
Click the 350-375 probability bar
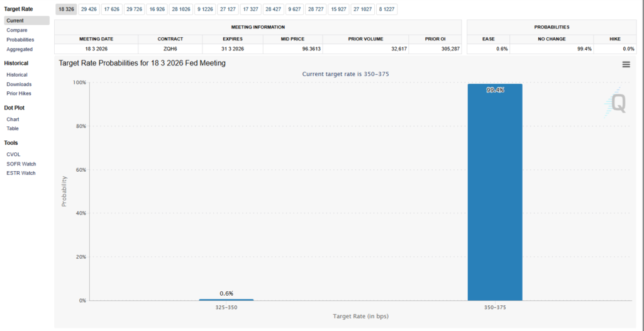[495, 192]
